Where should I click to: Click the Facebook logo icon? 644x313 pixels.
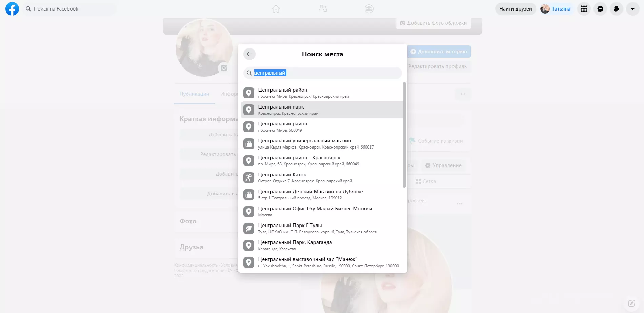point(12,9)
